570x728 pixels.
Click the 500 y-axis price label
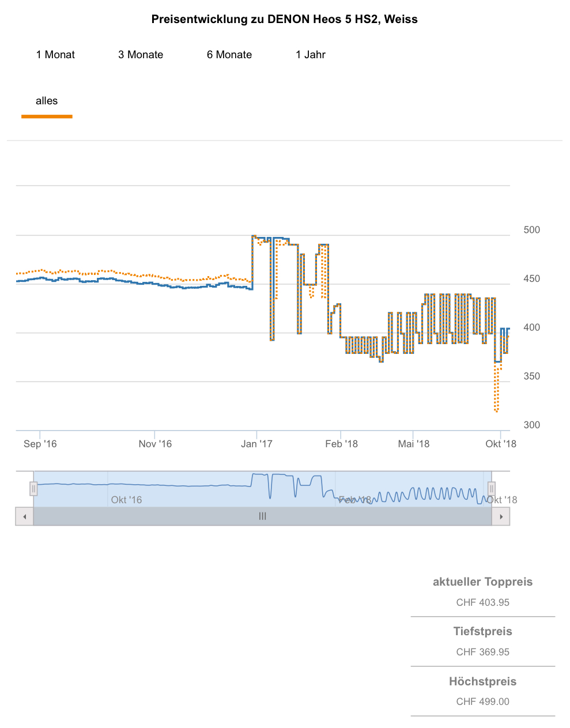(x=531, y=230)
